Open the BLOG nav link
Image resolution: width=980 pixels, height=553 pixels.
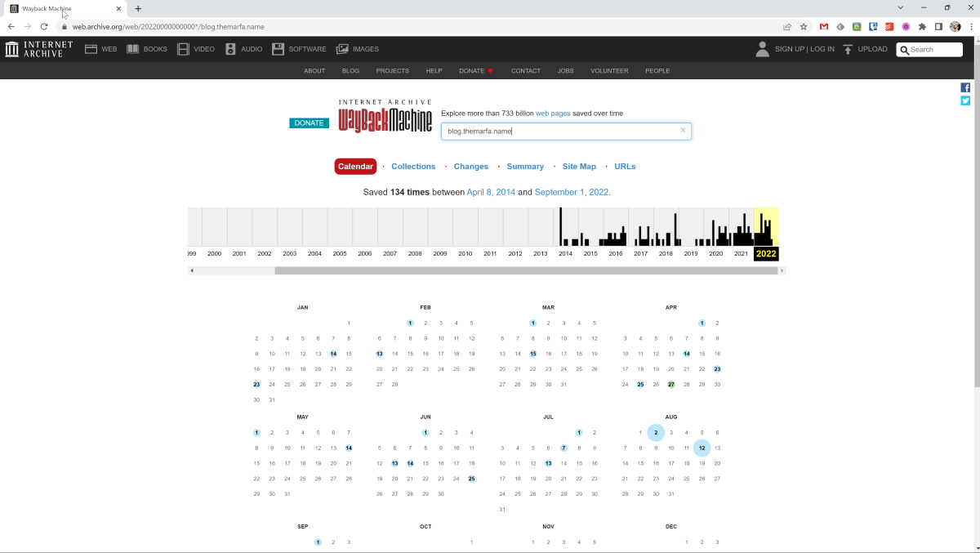click(x=350, y=71)
